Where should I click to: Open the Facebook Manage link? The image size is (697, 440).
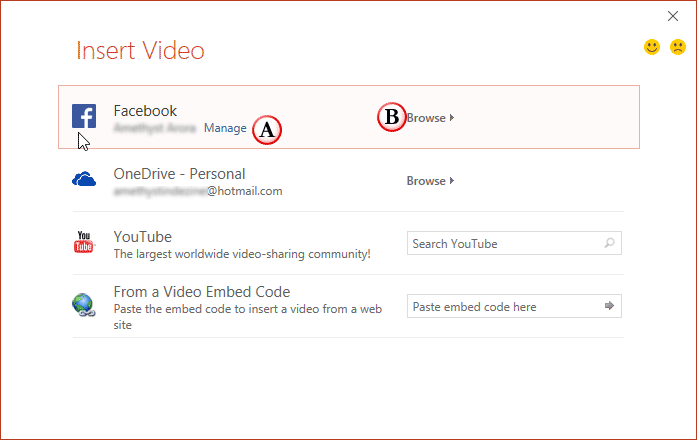coord(225,128)
